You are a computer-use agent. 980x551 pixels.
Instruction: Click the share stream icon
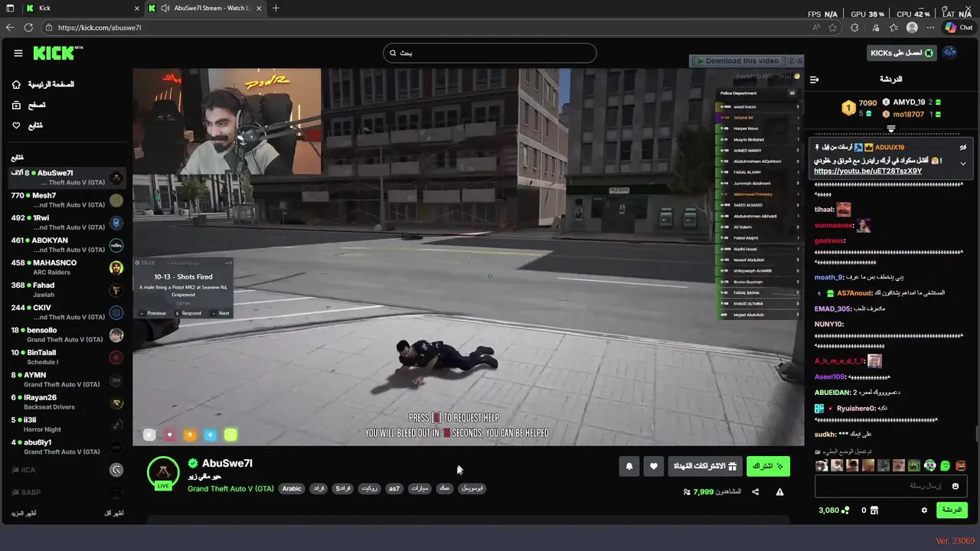pyautogui.click(x=755, y=492)
